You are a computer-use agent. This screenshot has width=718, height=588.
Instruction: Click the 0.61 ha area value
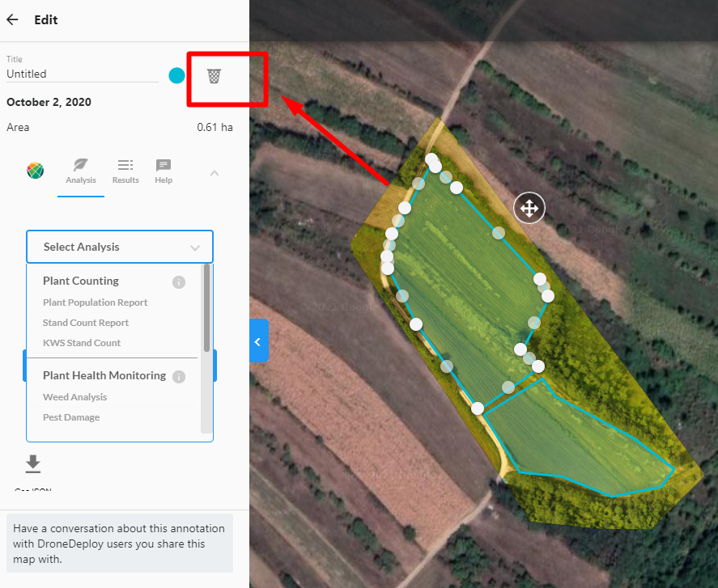[x=215, y=127]
